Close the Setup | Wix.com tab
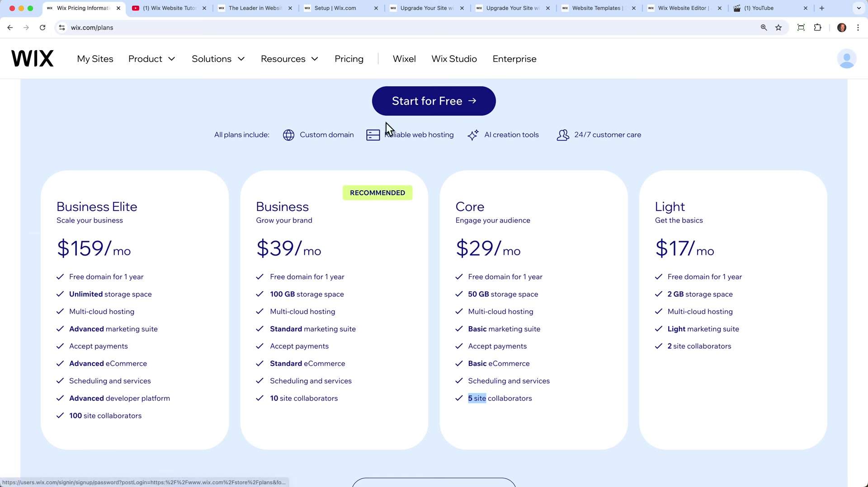 (376, 8)
